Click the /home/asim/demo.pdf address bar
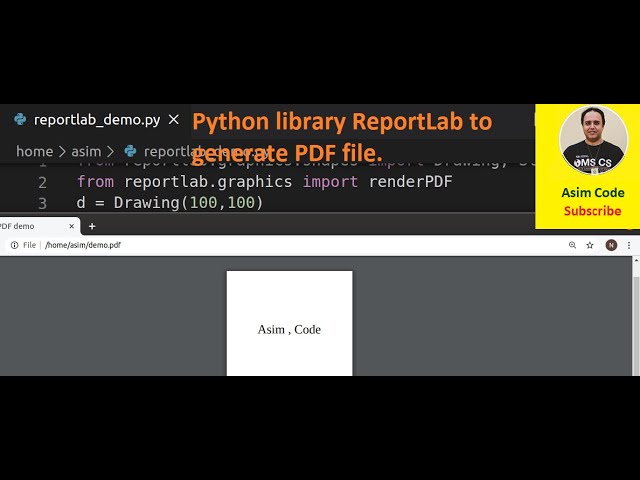Screen dimensions: 640x480 click(83, 245)
